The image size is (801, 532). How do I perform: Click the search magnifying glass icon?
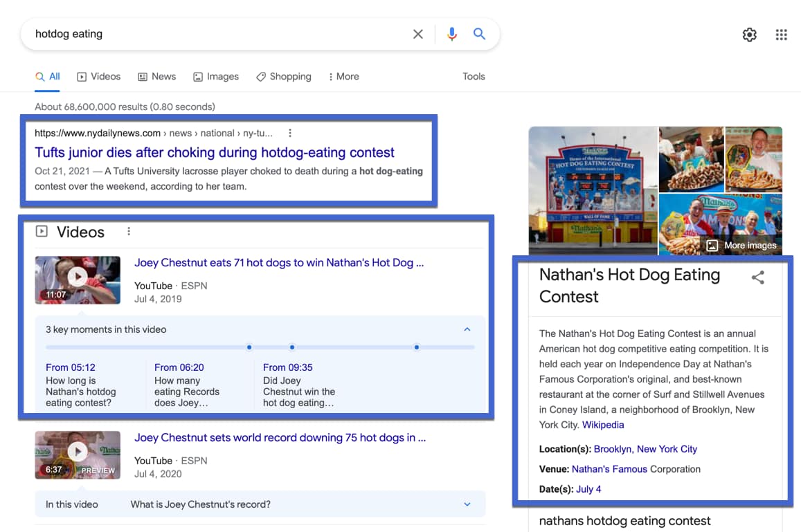coord(480,33)
